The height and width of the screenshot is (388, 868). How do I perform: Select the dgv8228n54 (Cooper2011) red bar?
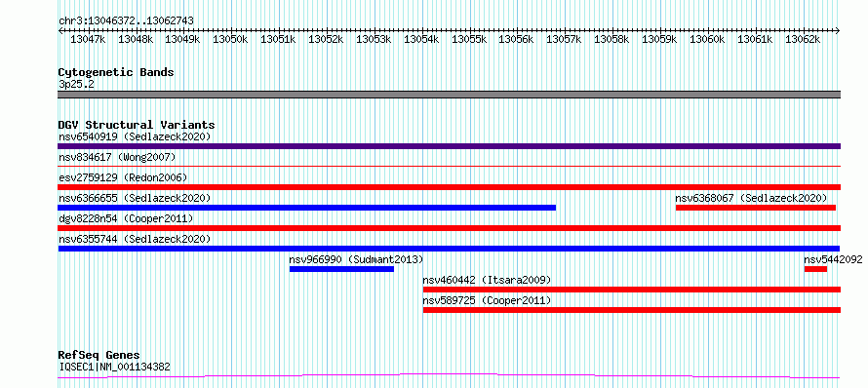[449, 228]
